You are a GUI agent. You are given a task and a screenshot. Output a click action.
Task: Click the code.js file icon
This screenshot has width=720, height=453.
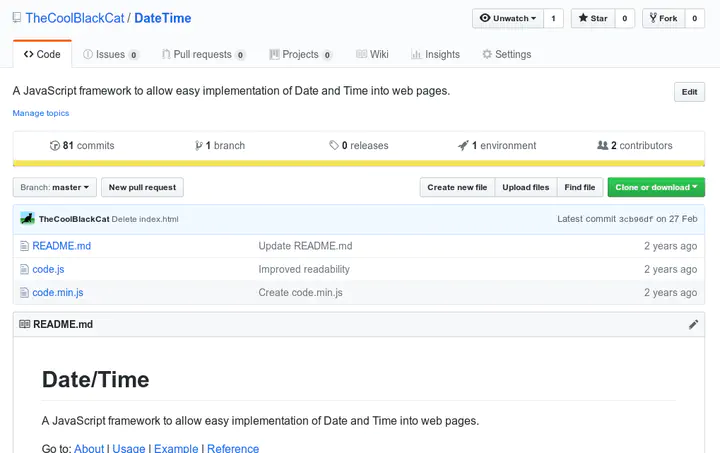(x=24, y=269)
